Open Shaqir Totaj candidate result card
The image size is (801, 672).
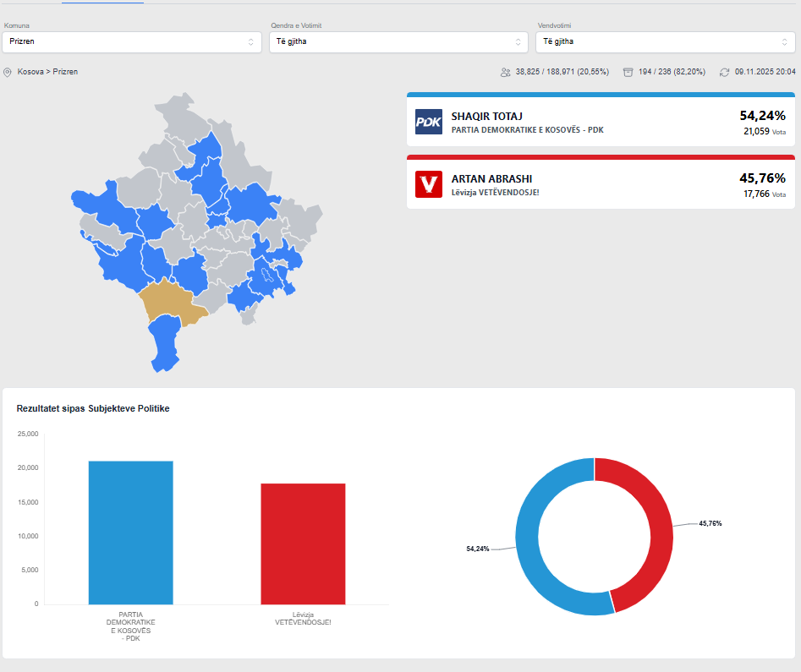click(x=601, y=122)
